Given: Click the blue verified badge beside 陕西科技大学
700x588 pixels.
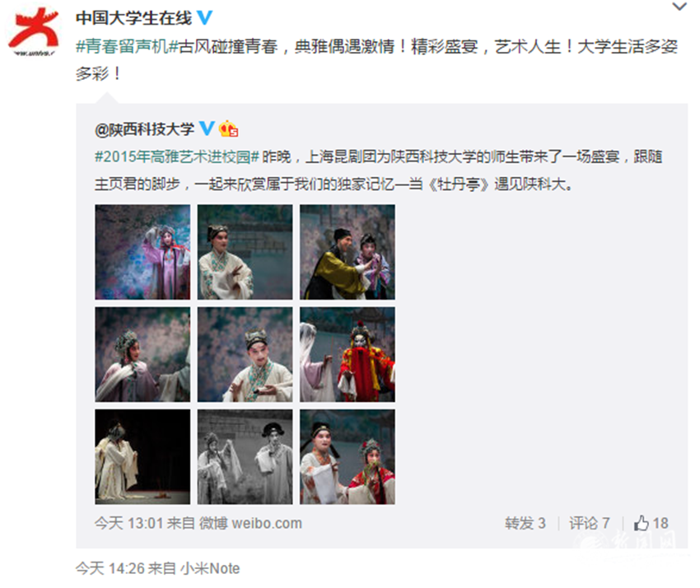Looking at the screenshot, I should 206,128.
